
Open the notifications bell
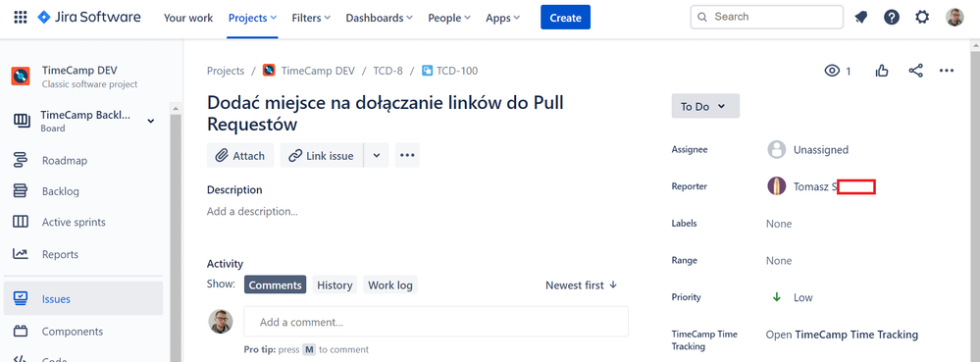pyautogui.click(x=861, y=18)
